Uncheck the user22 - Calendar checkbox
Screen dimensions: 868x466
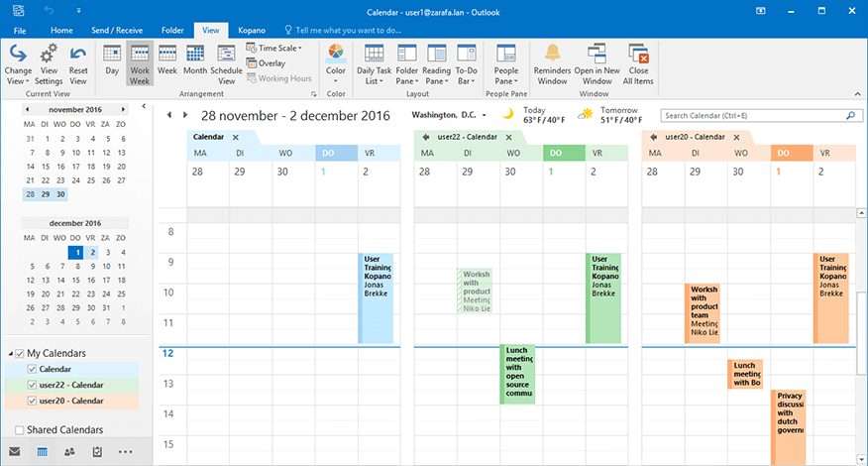click(32, 385)
